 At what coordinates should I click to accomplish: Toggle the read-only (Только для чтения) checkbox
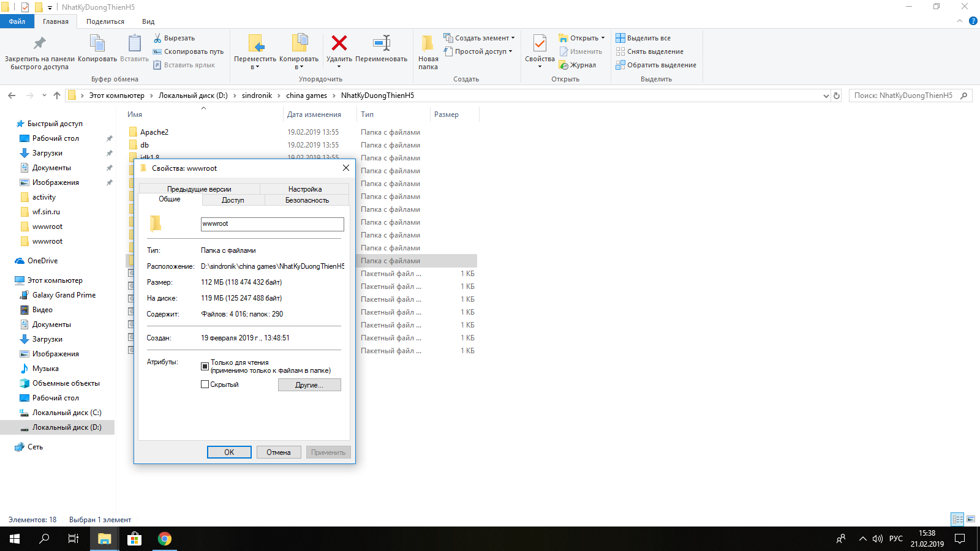pyautogui.click(x=205, y=366)
